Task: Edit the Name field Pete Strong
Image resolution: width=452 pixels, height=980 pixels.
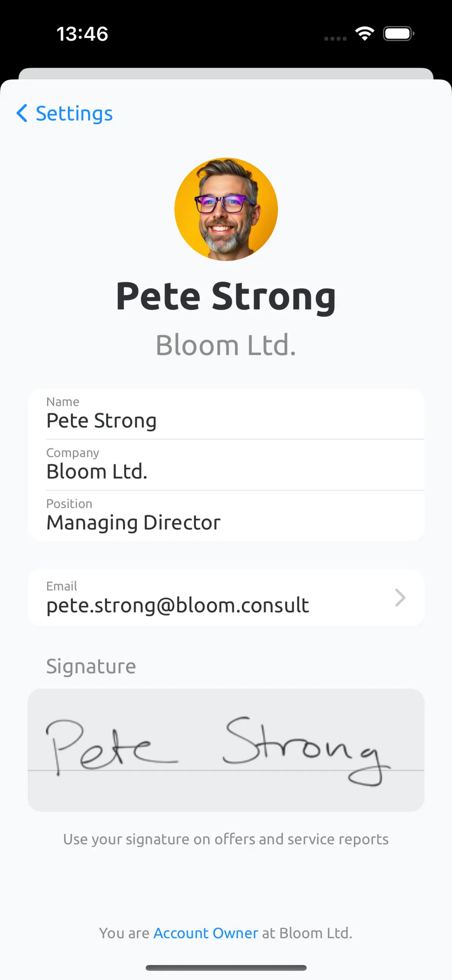Action: [226, 414]
